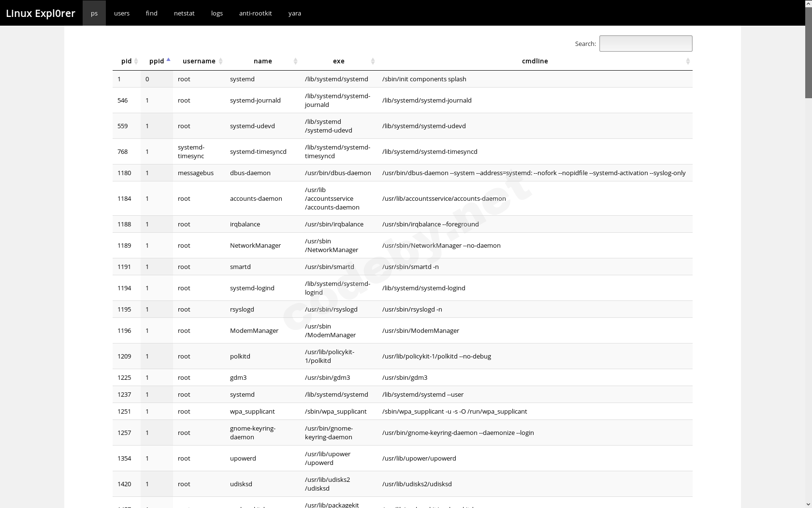Select the active ps tab

94,13
